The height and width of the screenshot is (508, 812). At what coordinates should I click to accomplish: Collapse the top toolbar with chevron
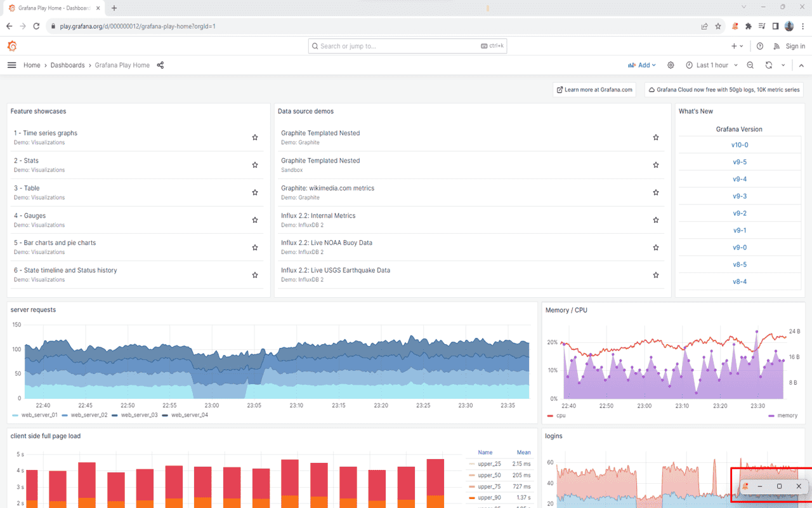pyautogui.click(x=801, y=65)
